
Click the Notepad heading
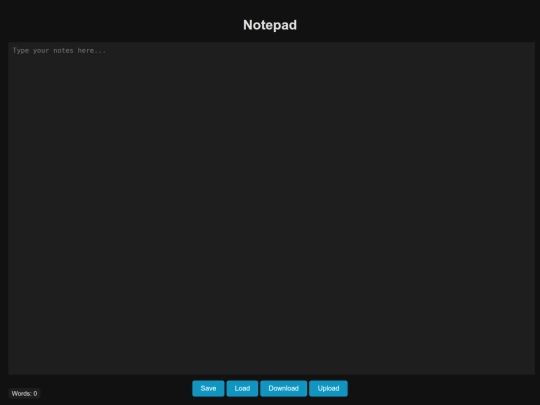270,25
